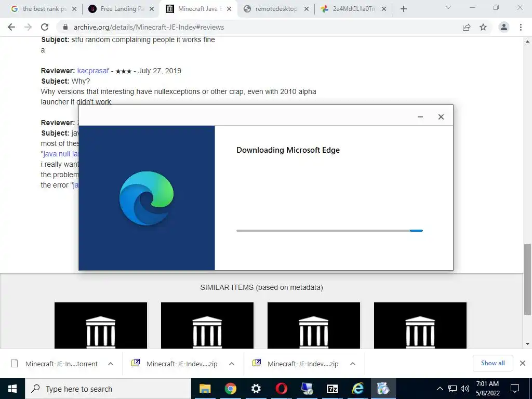Open Google Chrome from the taskbar

point(230,389)
